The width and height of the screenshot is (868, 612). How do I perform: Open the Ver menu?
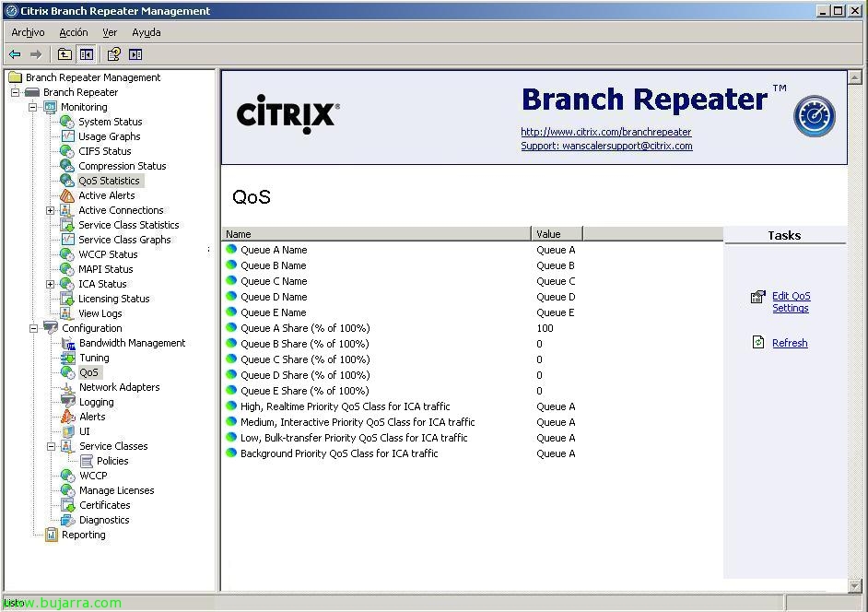click(x=110, y=32)
